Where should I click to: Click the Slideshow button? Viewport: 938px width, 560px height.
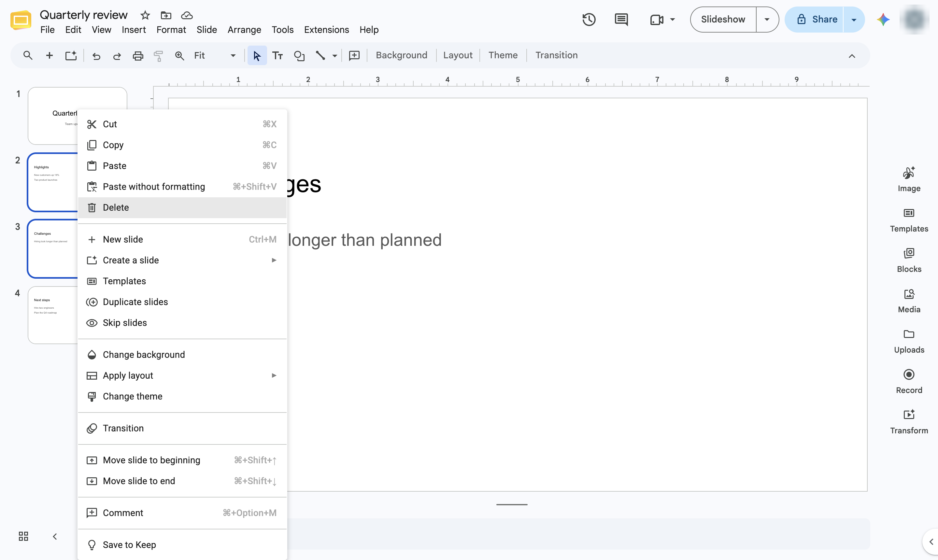[723, 19]
